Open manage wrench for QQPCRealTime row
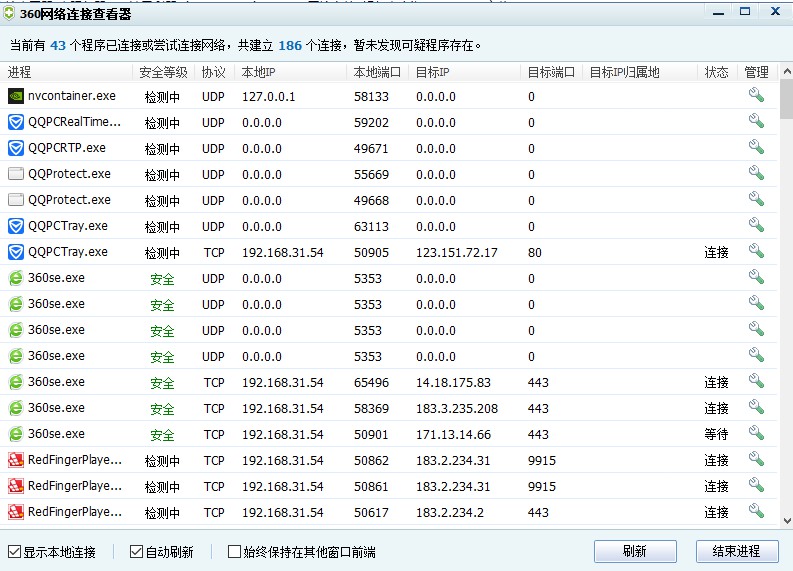 (x=756, y=122)
